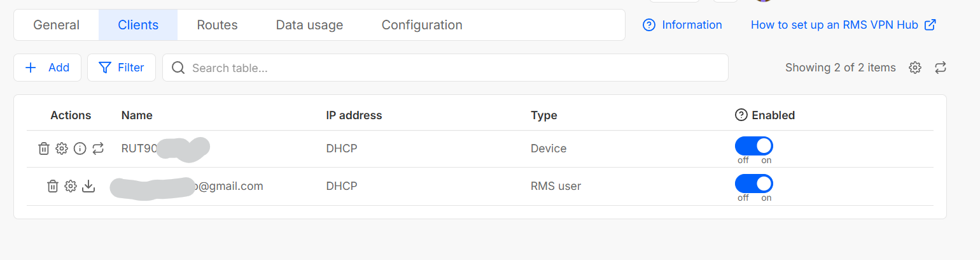
Task: Open settings gear for gmail.com user row
Action: [x=71, y=186]
